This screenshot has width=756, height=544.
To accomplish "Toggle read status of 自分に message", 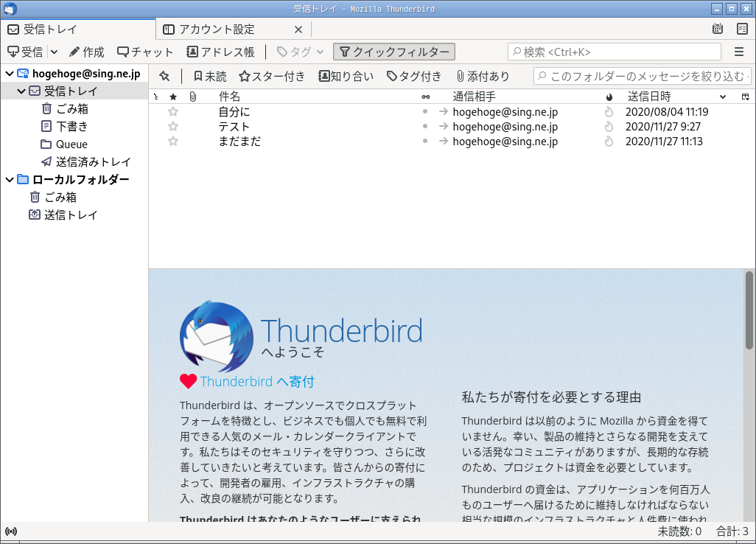I will (424, 111).
